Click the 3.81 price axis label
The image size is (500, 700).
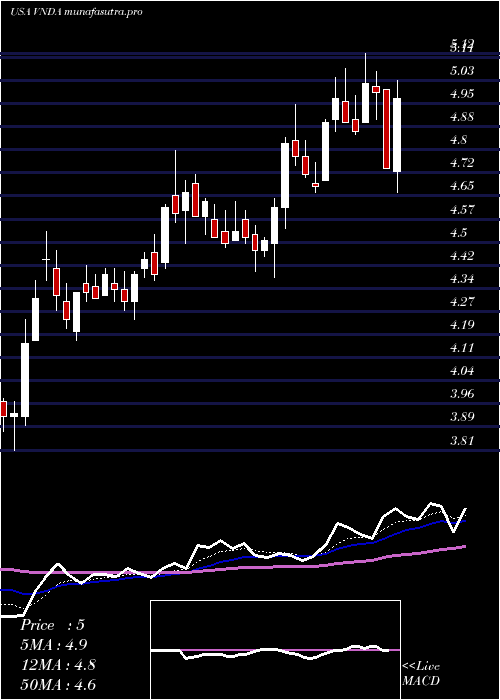coord(462,441)
